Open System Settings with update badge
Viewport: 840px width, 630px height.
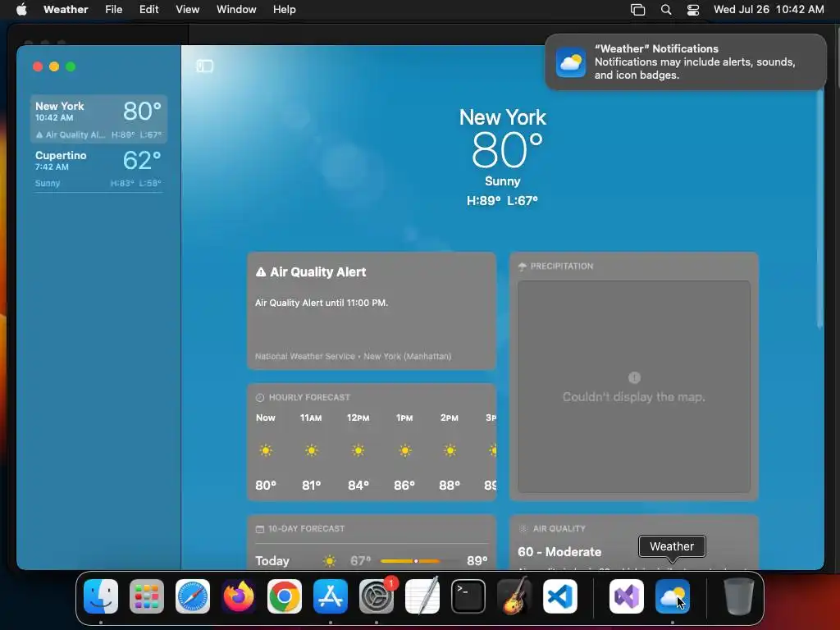pyautogui.click(x=377, y=596)
